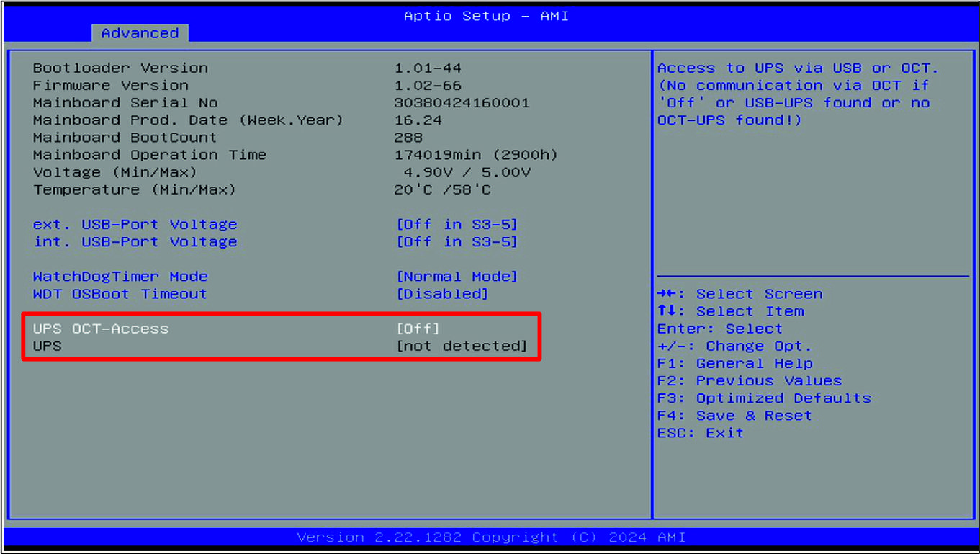Switch ext. USB-Port Voltage off-state
Viewport: 980px width, 554px height.
click(x=454, y=224)
